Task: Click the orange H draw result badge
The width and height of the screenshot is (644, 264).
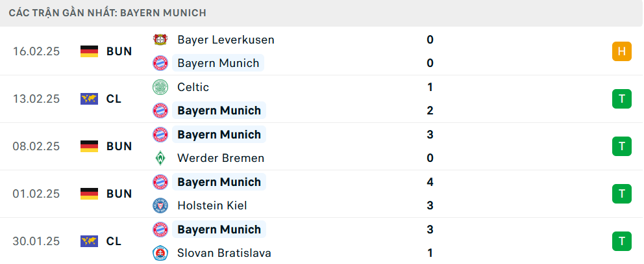Action: coord(621,51)
